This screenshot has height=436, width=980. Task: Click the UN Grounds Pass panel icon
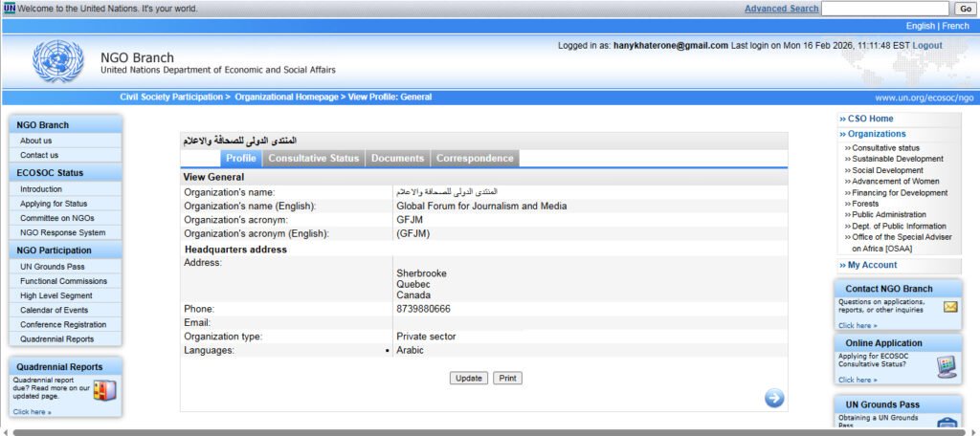tap(947, 424)
